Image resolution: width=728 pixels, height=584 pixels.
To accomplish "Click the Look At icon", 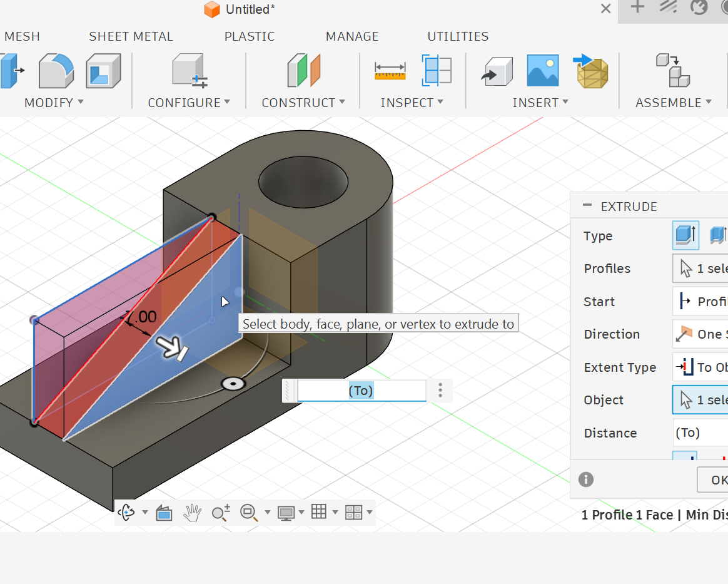I will tap(164, 513).
